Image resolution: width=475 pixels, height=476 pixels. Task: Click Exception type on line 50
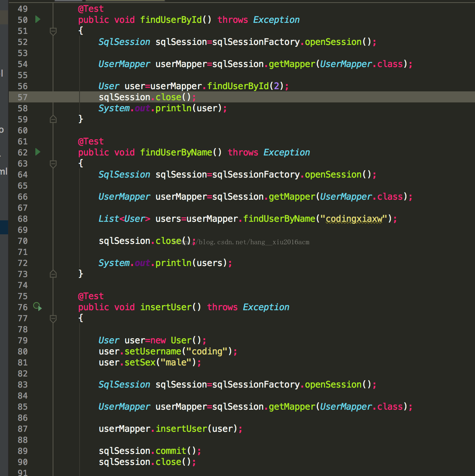[277, 20]
